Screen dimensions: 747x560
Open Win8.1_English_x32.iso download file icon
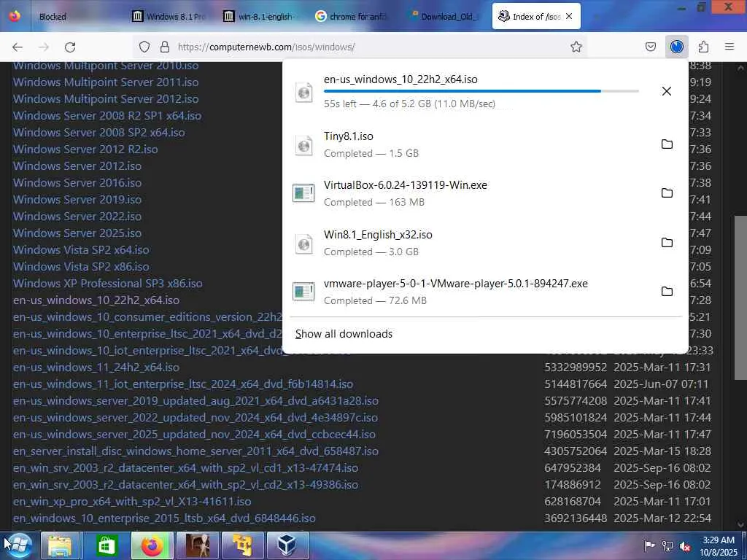click(x=304, y=243)
